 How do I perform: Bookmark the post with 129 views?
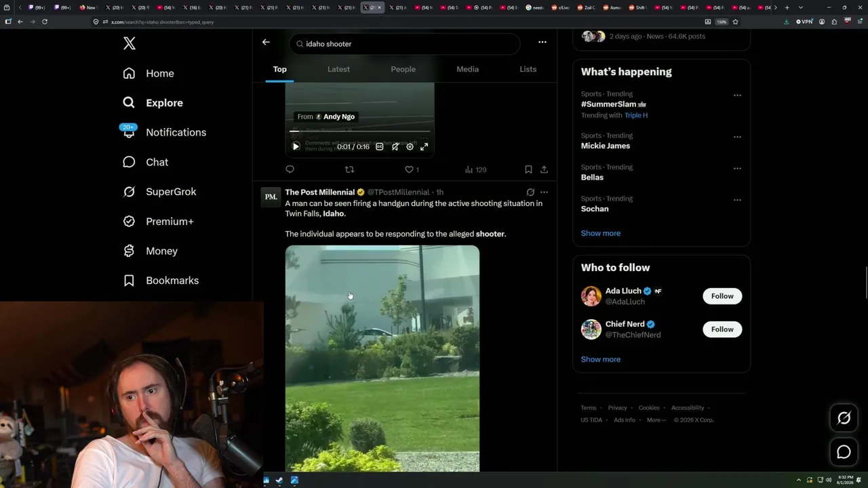point(528,169)
